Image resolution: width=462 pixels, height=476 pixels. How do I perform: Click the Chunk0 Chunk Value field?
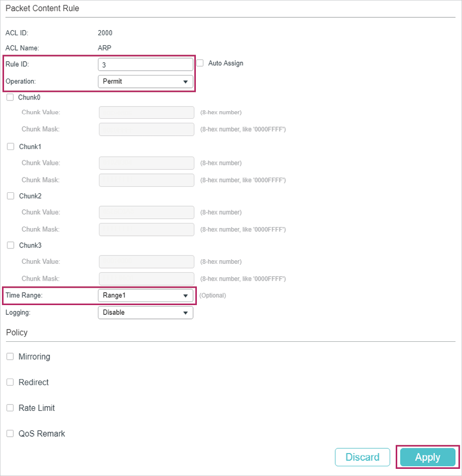point(146,112)
